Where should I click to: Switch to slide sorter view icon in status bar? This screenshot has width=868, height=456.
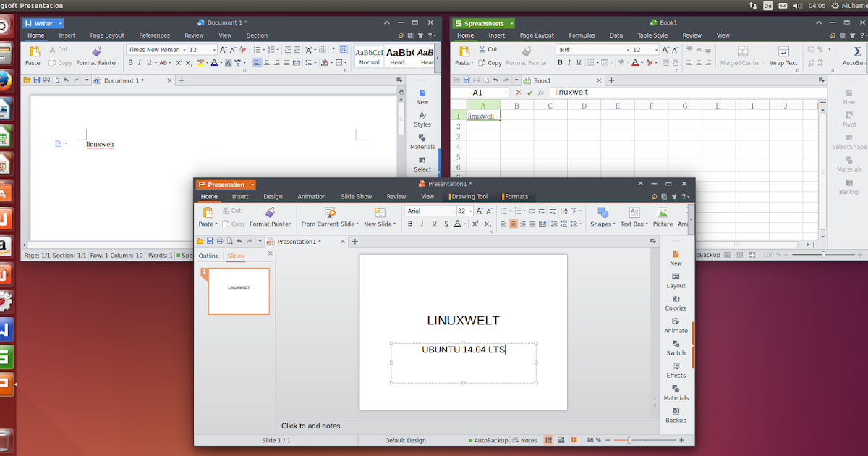561,440
